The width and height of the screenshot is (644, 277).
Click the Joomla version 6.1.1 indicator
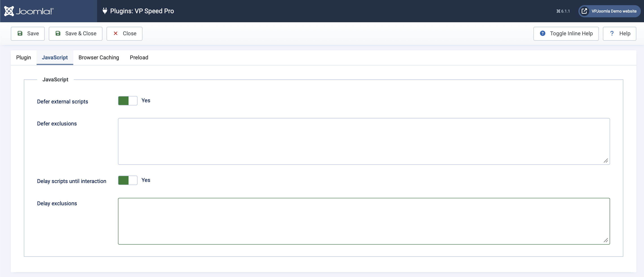[x=563, y=11]
